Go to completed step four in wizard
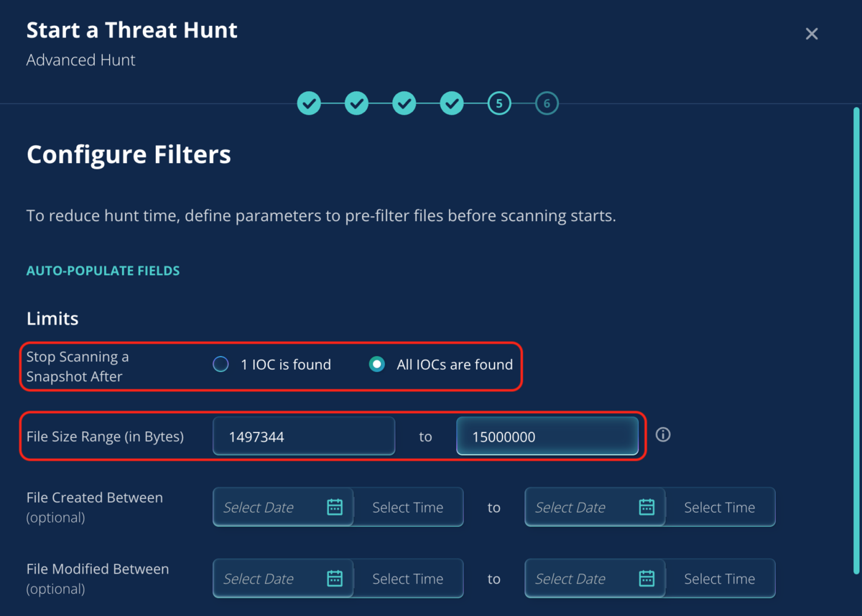This screenshot has width=862, height=616. (x=451, y=103)
